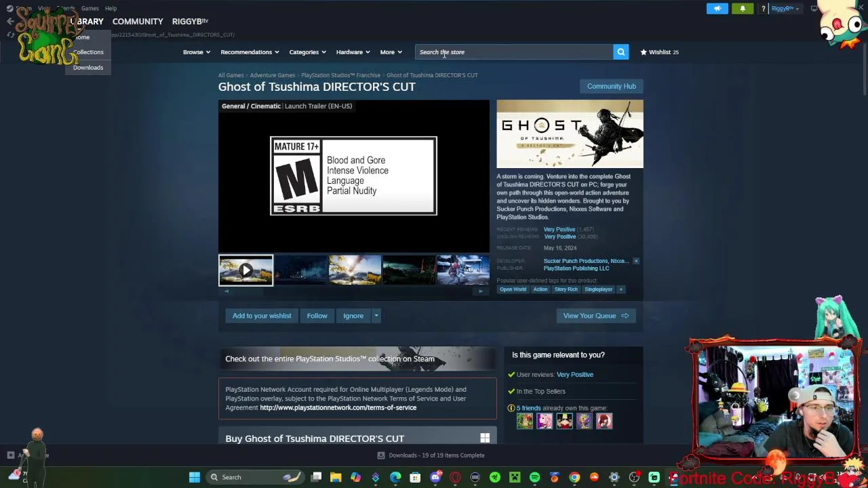Open fifth friend avatar in owners list
The height and width of the screenshot is (488, 868).
tap(604, 421)
